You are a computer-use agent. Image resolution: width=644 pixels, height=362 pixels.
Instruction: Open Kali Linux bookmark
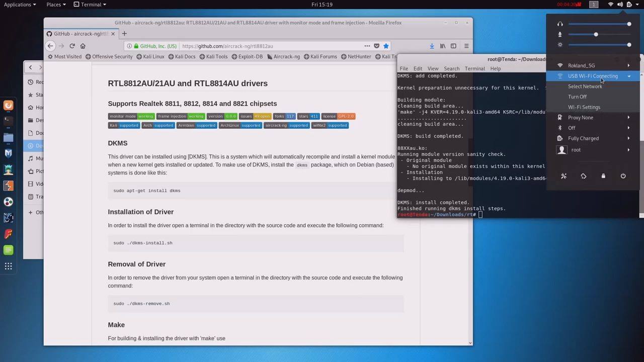(150, 56)
